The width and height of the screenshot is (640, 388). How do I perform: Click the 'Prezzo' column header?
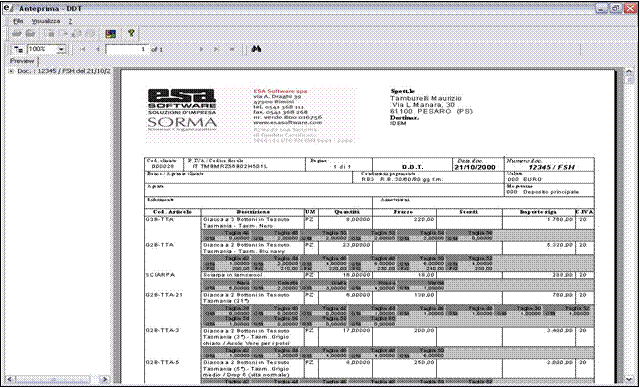[x=403, y=212]
